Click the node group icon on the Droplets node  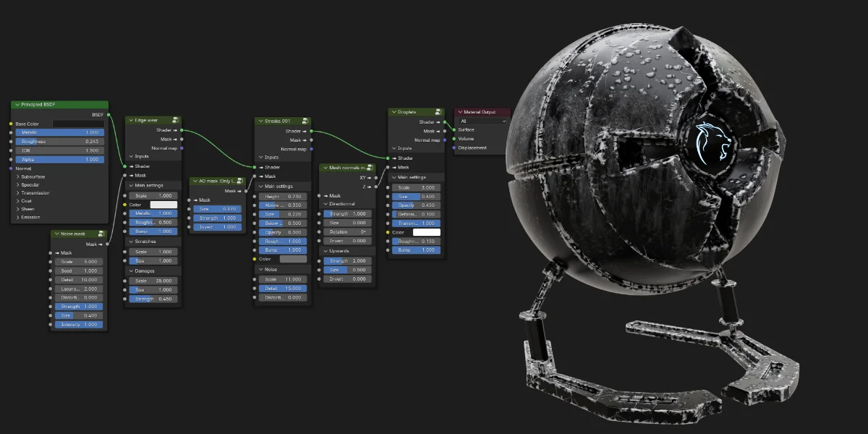point(438,111)
